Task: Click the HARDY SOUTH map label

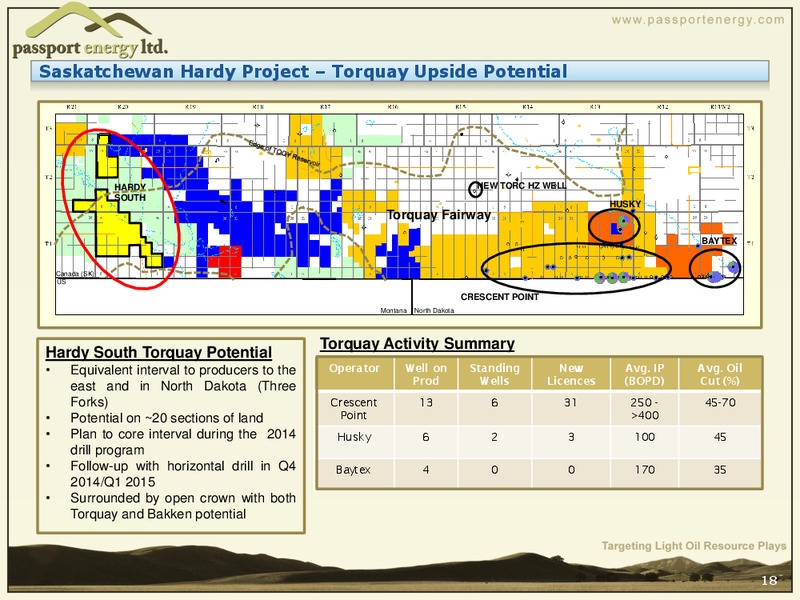Action: tap(130, 192)
